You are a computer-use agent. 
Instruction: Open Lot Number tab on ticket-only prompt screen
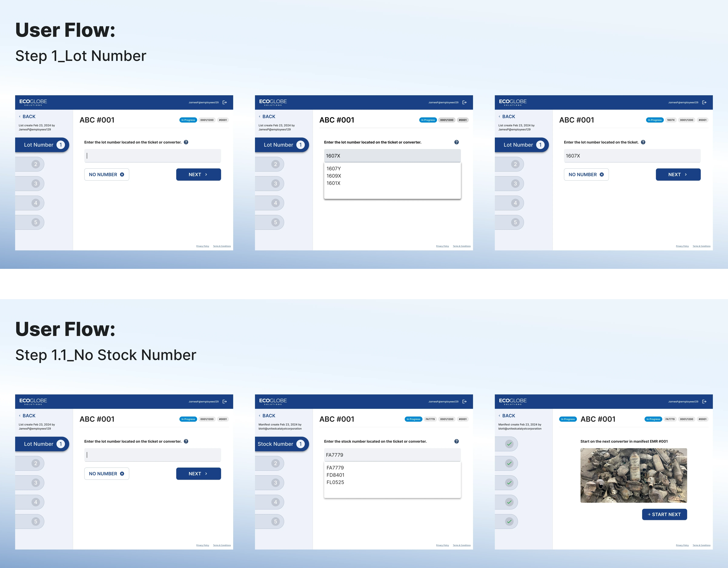tap(521, 145)
